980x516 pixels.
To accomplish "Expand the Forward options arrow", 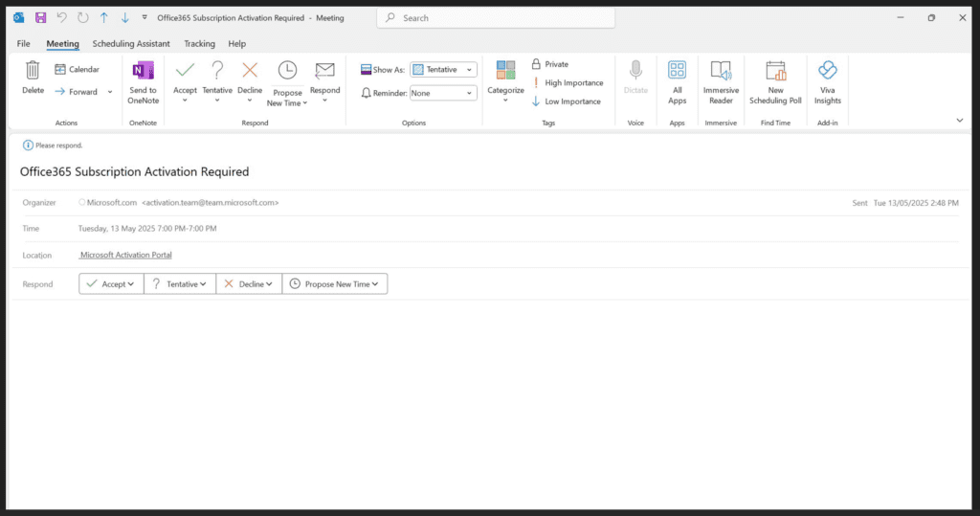I will (x=110, y=92).
